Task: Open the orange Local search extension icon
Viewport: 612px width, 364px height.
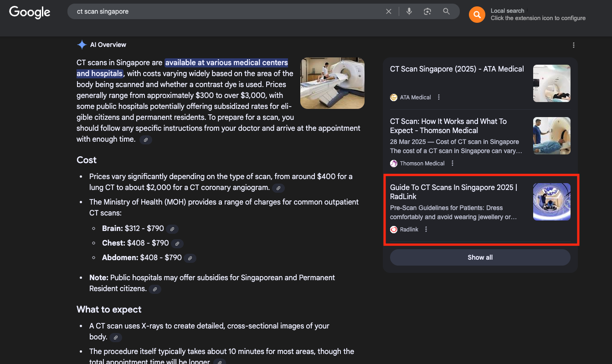Action: click(477, 15)
